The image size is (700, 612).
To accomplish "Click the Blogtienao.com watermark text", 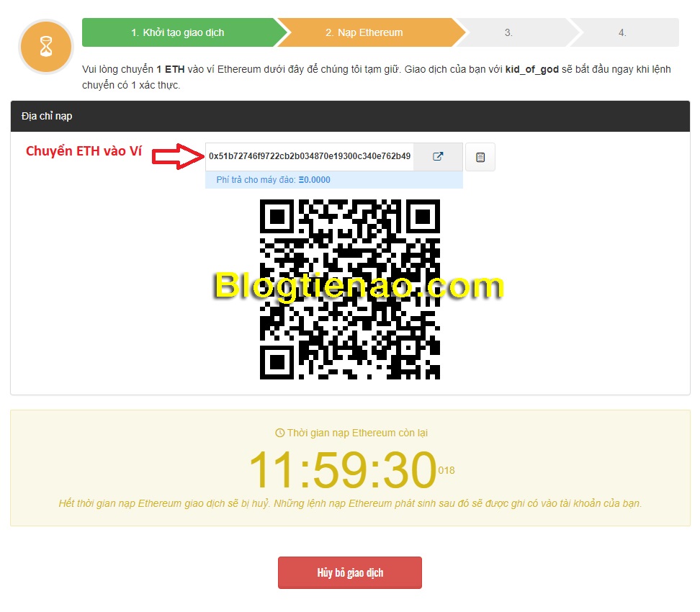I will pyautogui.click(x=359, y=285).
